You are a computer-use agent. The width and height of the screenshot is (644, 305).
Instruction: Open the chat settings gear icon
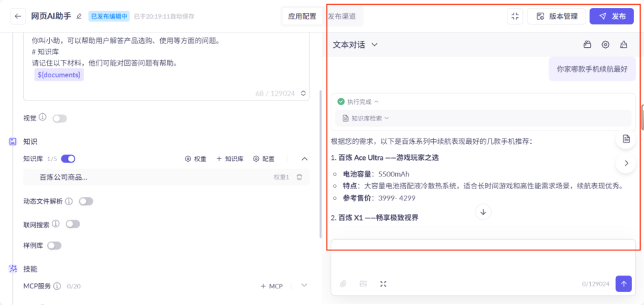point(605,45)
